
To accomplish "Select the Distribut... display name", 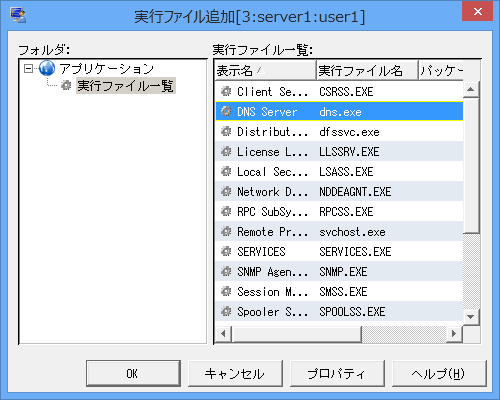I will click(272, 131).
